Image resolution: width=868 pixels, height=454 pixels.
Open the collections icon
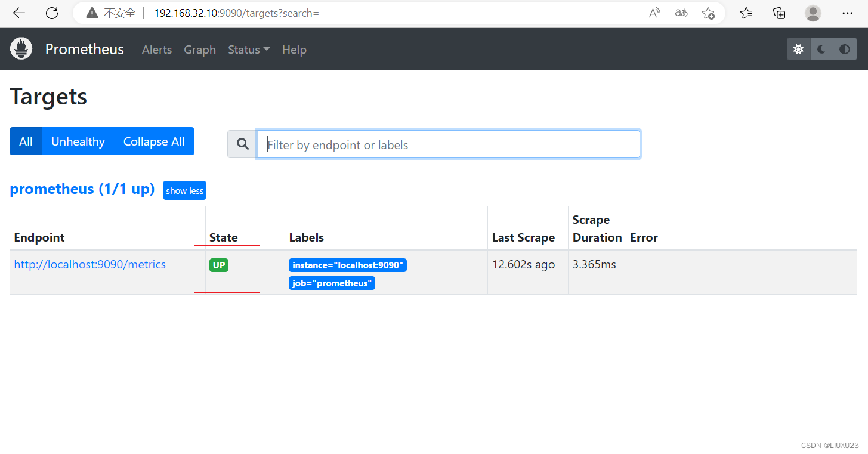point(779,13)
